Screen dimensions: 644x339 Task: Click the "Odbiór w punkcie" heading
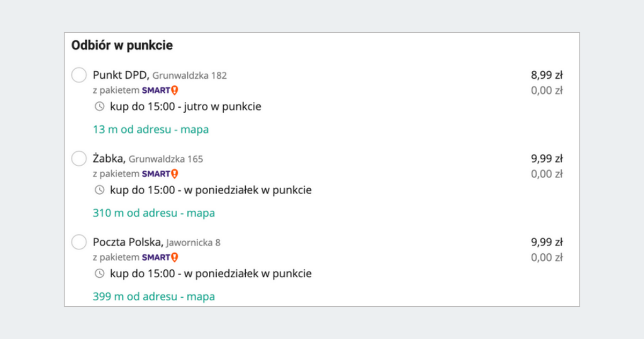coord(122,46)
